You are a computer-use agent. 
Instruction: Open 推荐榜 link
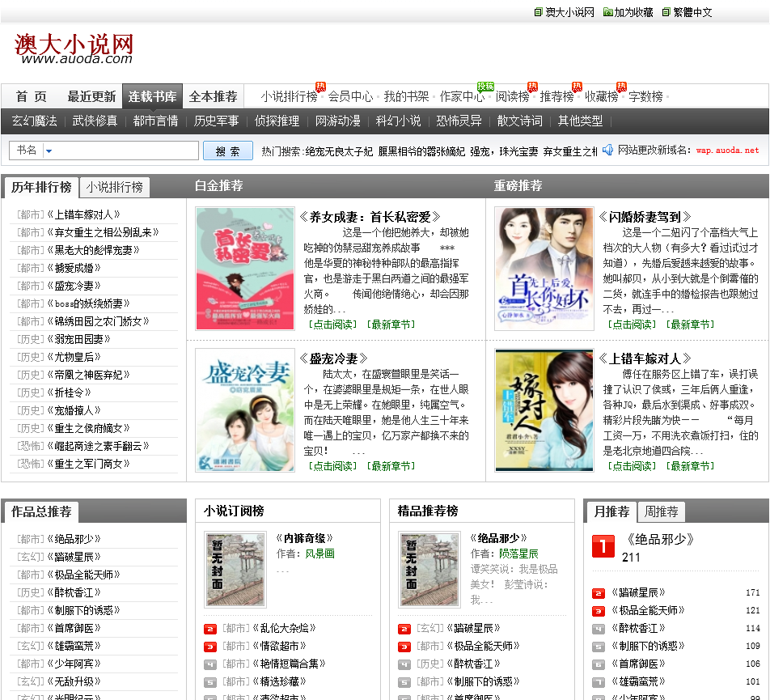click(x=556, y=96)
